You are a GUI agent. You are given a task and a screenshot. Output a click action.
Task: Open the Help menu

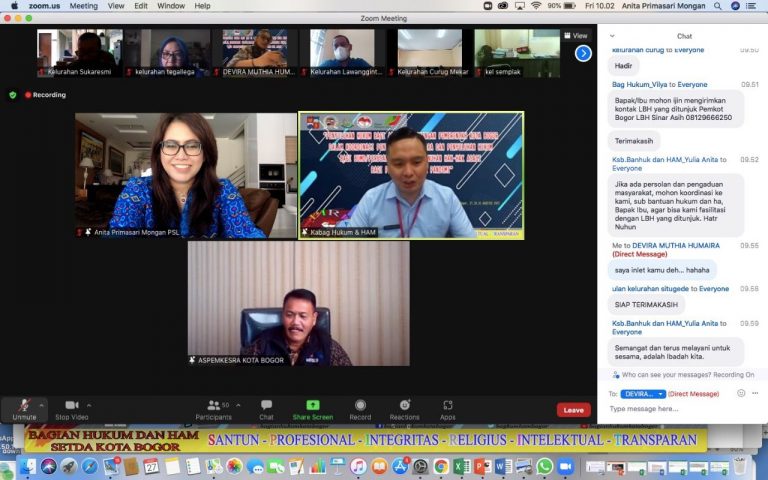point(202,6)
